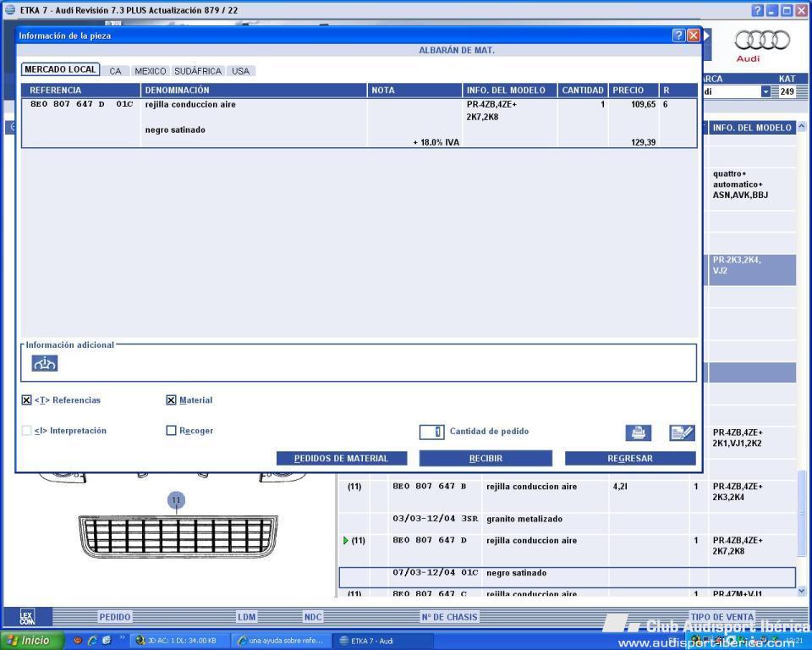This screenshot has height=650, width=812.
Task: Click the ETKA 7 - Audi taskbar button
Action: click(x=381, y=641)
